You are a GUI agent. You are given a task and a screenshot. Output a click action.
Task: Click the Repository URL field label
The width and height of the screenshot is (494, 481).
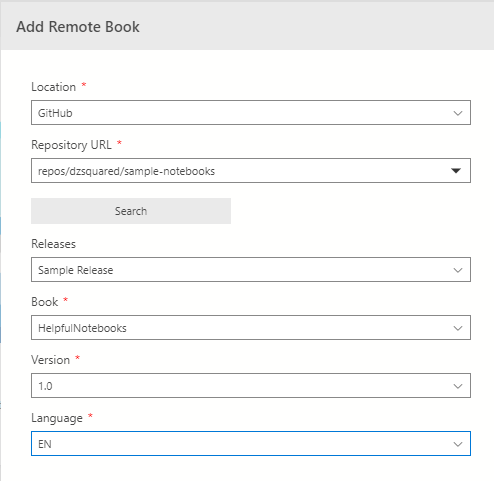71,145
